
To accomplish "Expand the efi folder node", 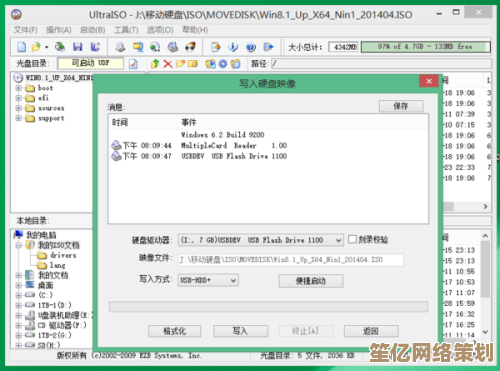I will (x=19, y=98).
